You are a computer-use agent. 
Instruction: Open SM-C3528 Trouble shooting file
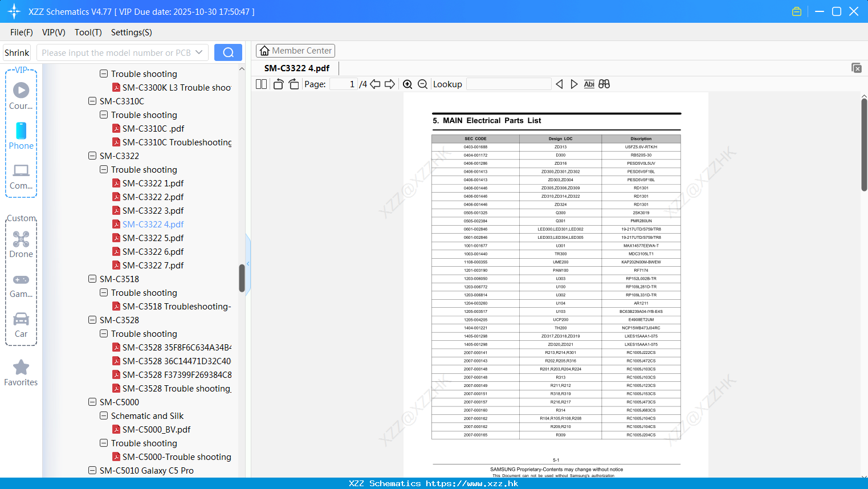tap(172, 388)
